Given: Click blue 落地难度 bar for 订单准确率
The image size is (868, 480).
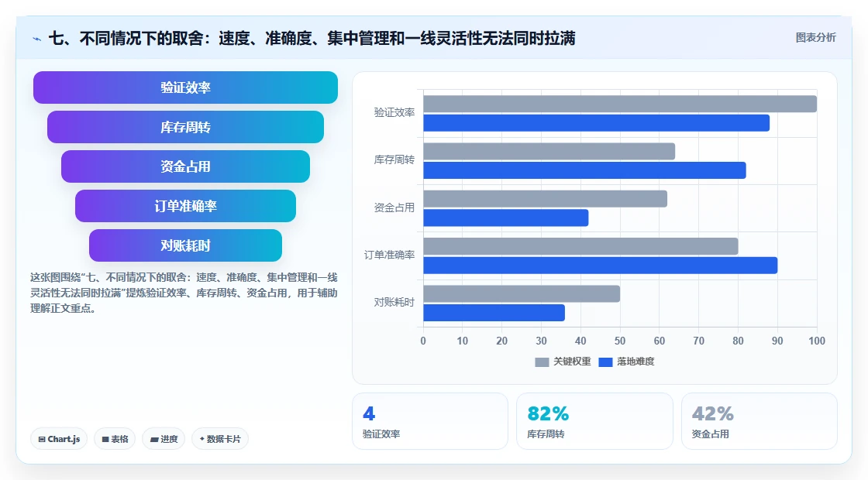Looking at the screenshot, I should tap(601, 266).
